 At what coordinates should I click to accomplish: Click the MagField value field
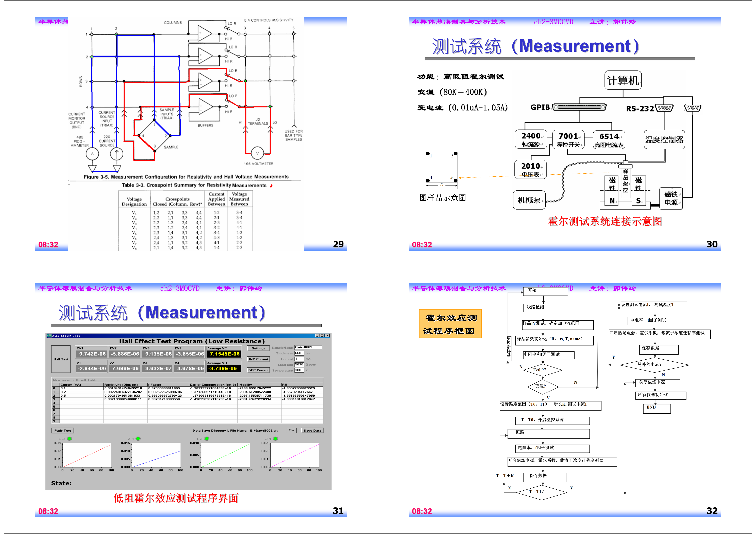pos(299,365)
